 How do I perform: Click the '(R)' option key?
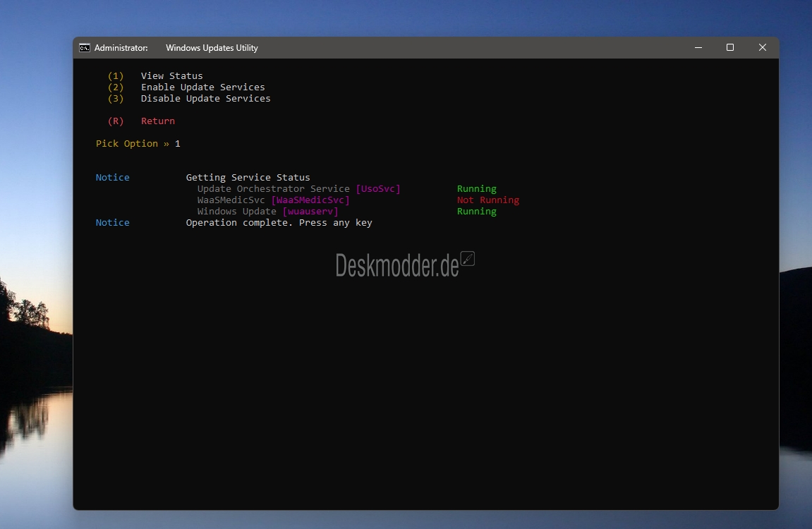(116, 121)
